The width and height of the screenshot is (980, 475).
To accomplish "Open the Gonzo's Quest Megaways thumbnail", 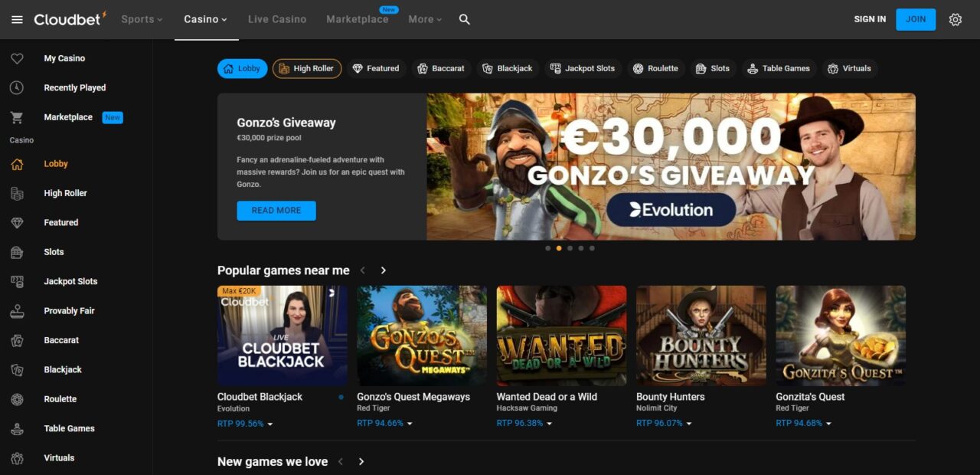I will click(x=422, y=336).
